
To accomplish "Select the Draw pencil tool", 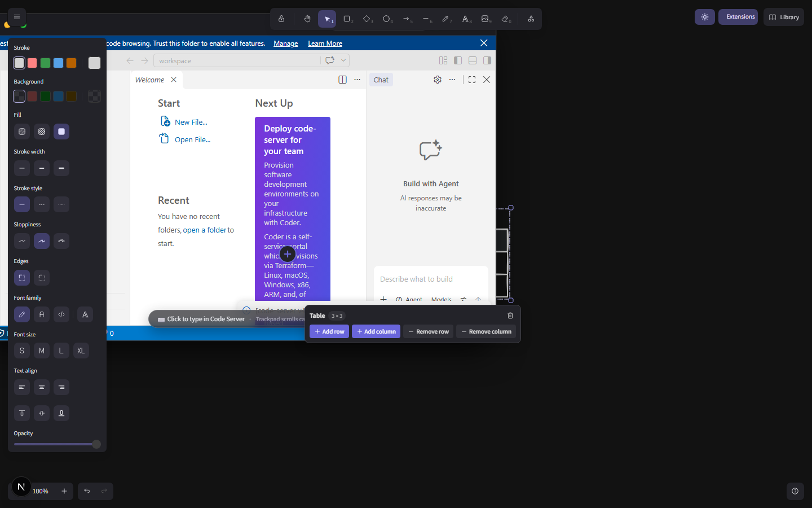I will [x=446, y=19].
